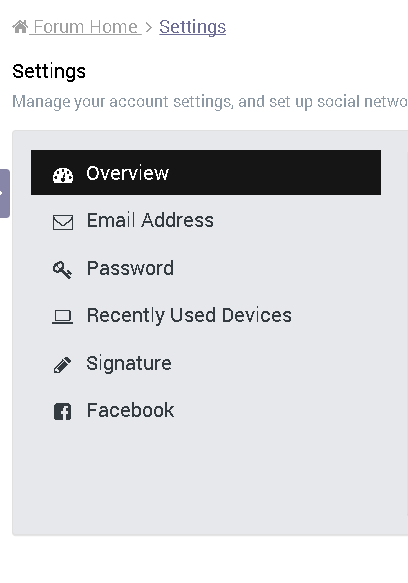
Task: Click the laptop icon for devices
Action: [62, 317]
